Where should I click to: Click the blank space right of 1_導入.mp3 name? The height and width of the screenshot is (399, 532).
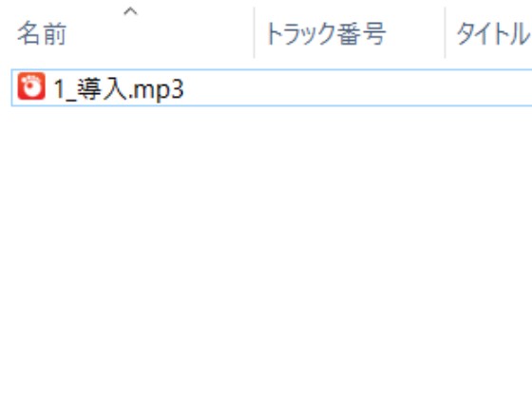coord(218,87)
